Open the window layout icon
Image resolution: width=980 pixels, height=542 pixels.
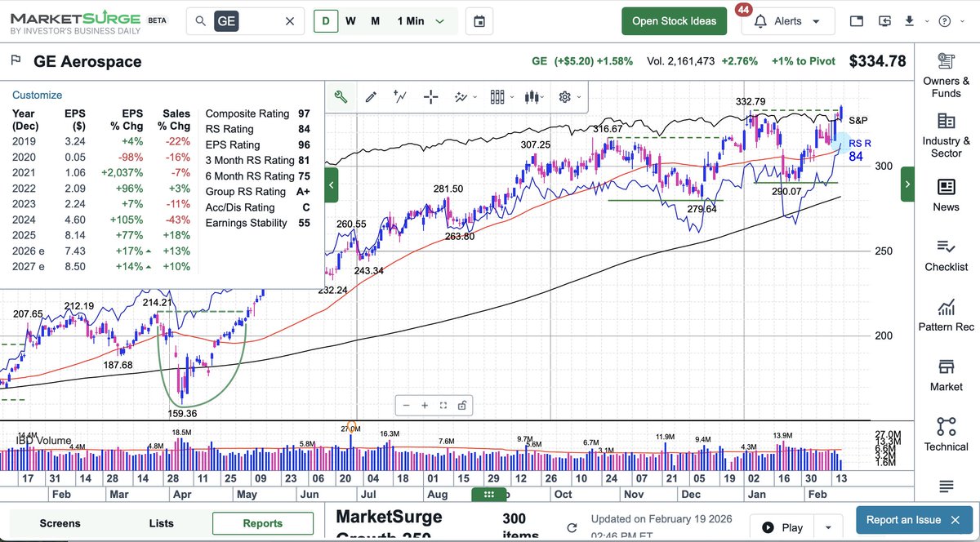856,21
